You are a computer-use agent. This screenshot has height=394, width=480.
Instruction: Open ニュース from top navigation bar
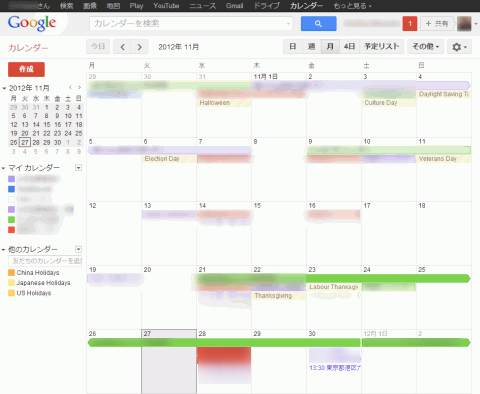[203, 6]
